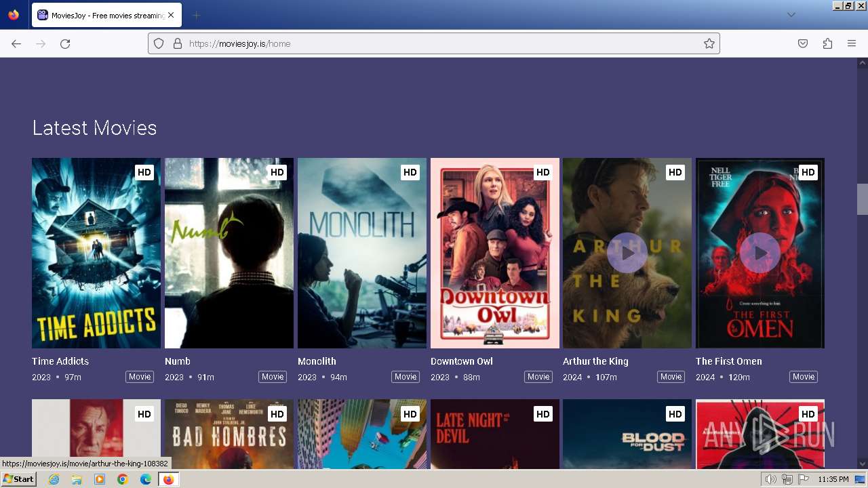This screenshot has width=868, height=488.
Task: View site security padlock info
Action: coord(178,43)
